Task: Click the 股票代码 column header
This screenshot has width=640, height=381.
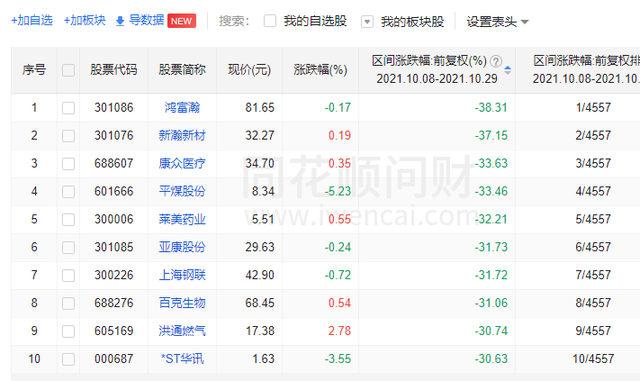Action: tap(113, 70)
